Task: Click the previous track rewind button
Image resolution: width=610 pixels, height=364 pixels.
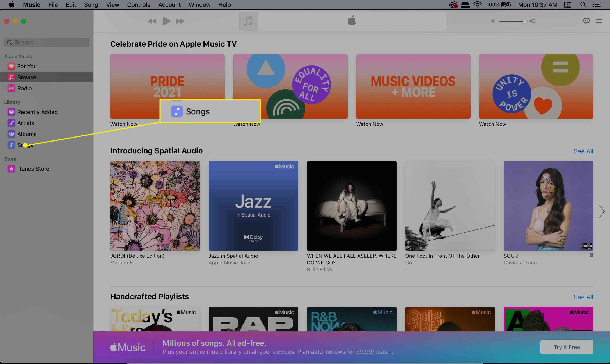Action: pyautogui.click(x=152, y=21)
